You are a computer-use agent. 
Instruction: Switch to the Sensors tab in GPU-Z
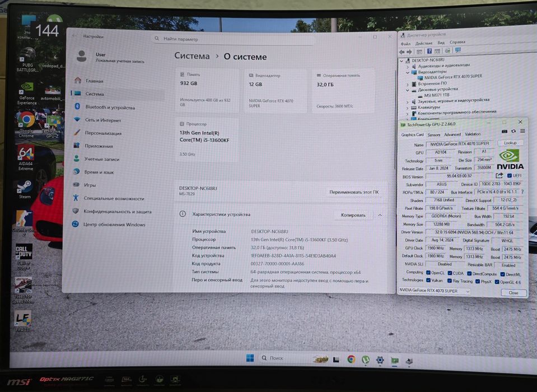[433, 135]
